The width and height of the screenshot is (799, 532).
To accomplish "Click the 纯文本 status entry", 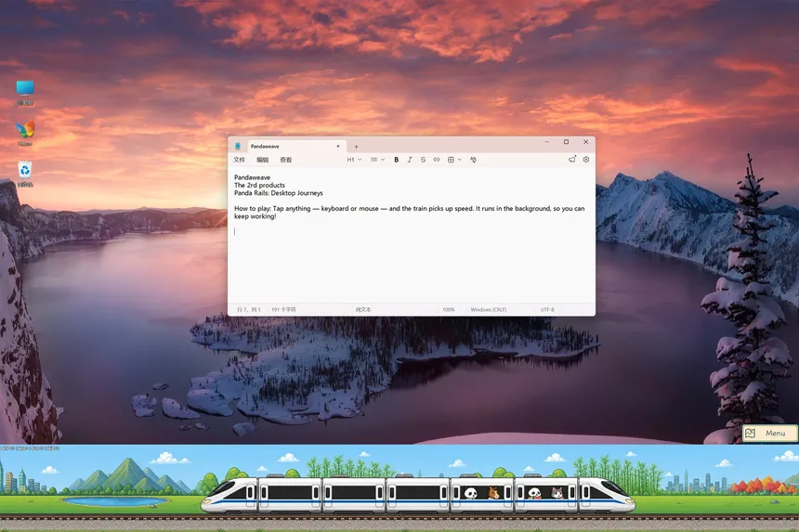I will 363,309.
